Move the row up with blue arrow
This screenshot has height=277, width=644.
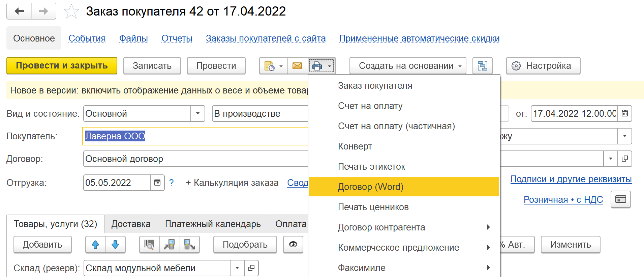pos(95,245)
